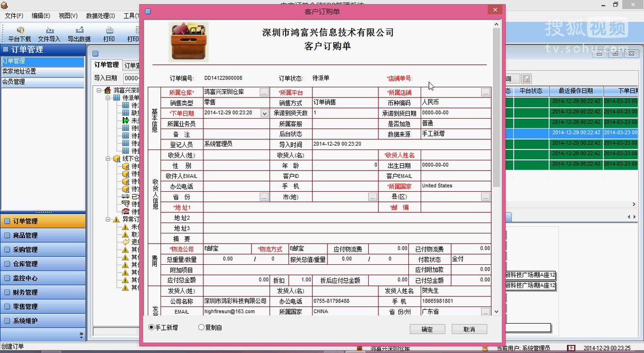
Task: Collapse the 线下仓 tree node
Action: coord(108,159)
